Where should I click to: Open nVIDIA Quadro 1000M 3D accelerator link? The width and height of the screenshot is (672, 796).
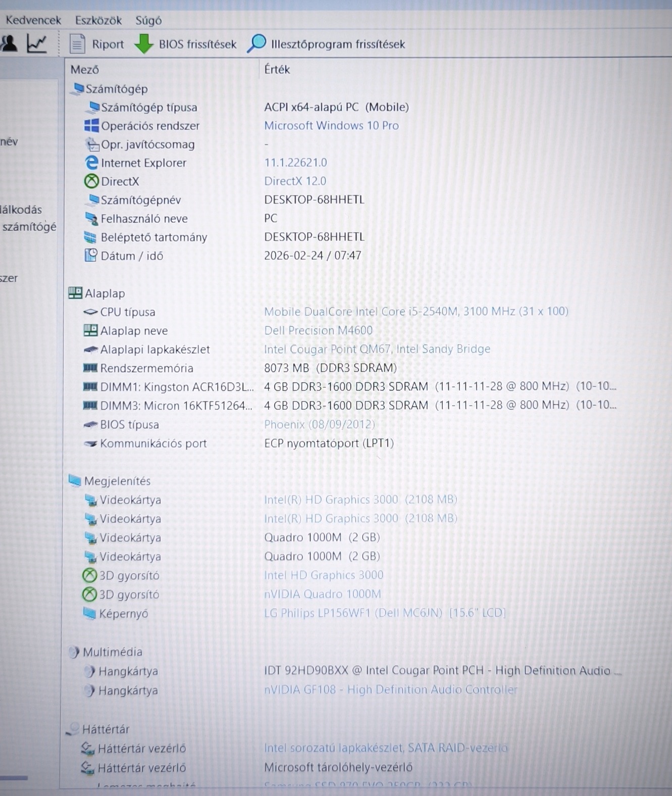click(322, 594)
